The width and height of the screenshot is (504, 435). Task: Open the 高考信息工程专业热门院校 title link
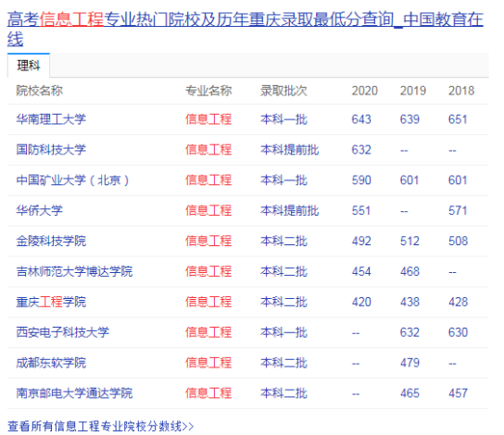[x=246, y=29]
